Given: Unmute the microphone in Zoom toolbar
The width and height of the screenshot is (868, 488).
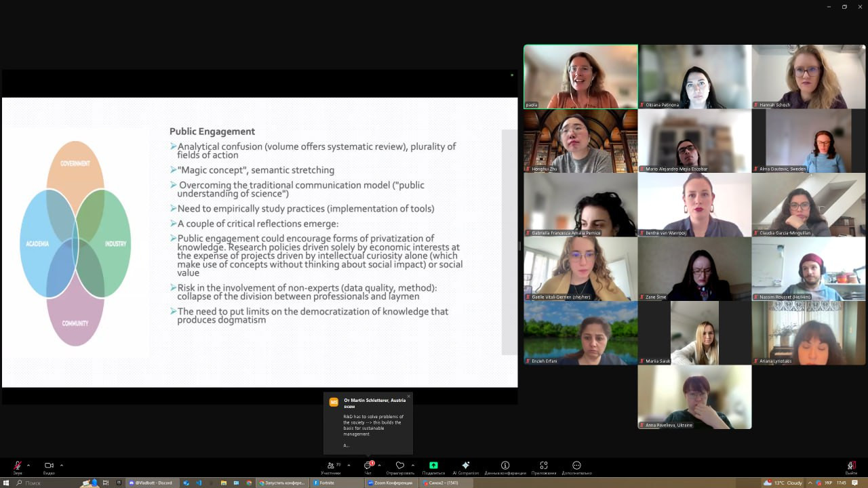Looking at the screenshot, I should click(x=17, y=466).
